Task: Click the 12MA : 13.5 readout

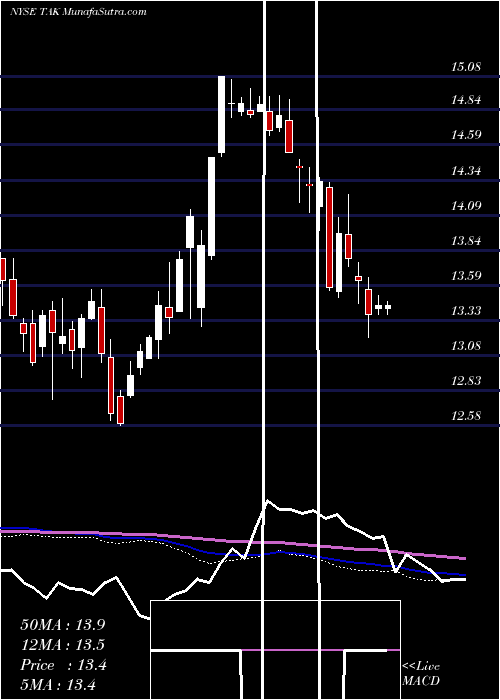Action: click(63, 645)
